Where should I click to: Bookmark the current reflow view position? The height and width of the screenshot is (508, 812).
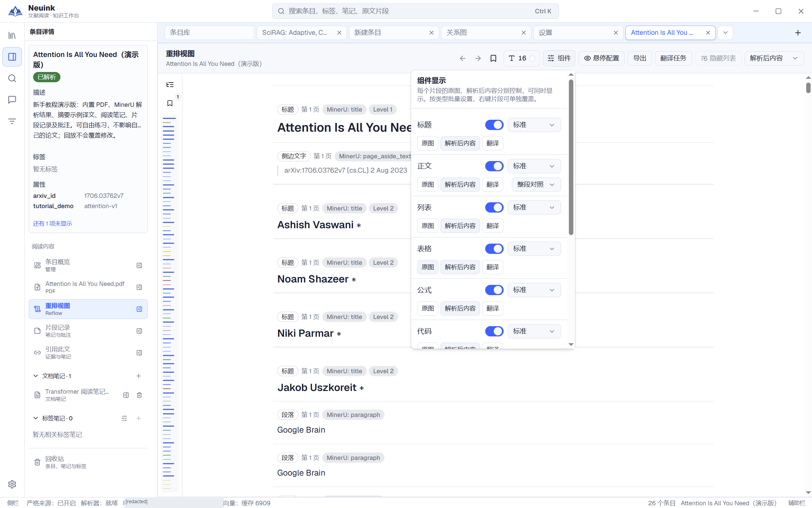click(493, 58)
